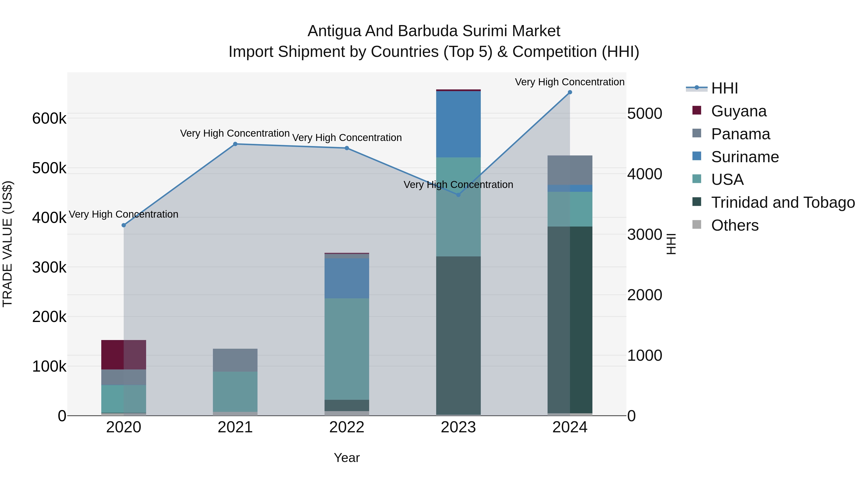Click the HHI line marker for 2020
Image resolution: width=868 pixels, height=488 pixels.
click(124, 225)
